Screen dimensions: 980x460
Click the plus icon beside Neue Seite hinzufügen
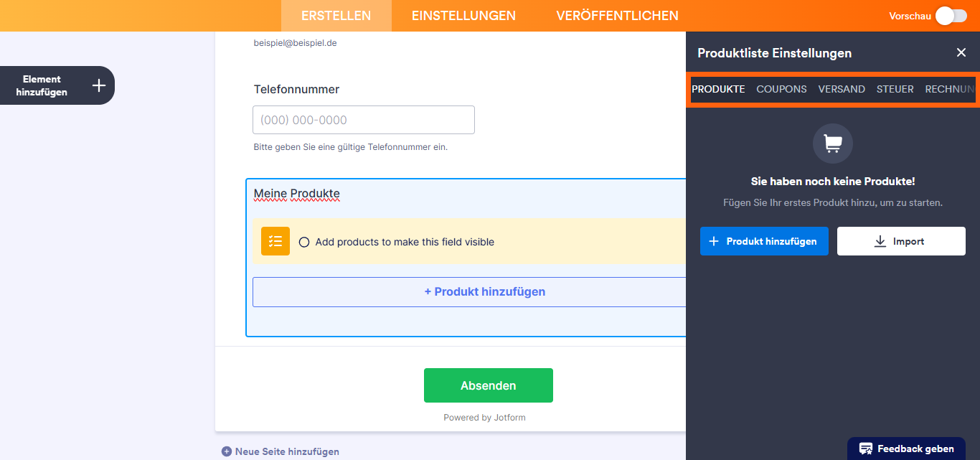[x=225, y=451]
